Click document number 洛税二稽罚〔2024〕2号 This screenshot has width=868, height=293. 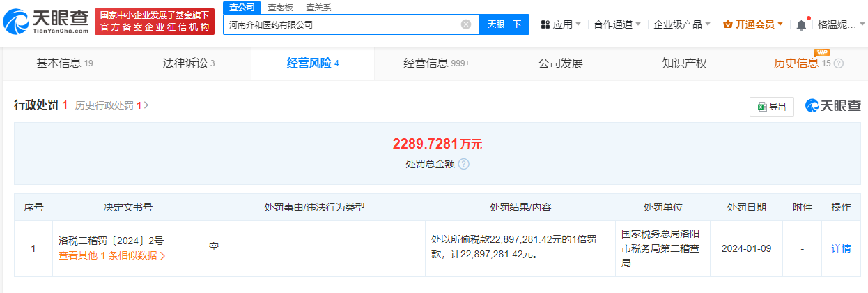click(111, 241)
